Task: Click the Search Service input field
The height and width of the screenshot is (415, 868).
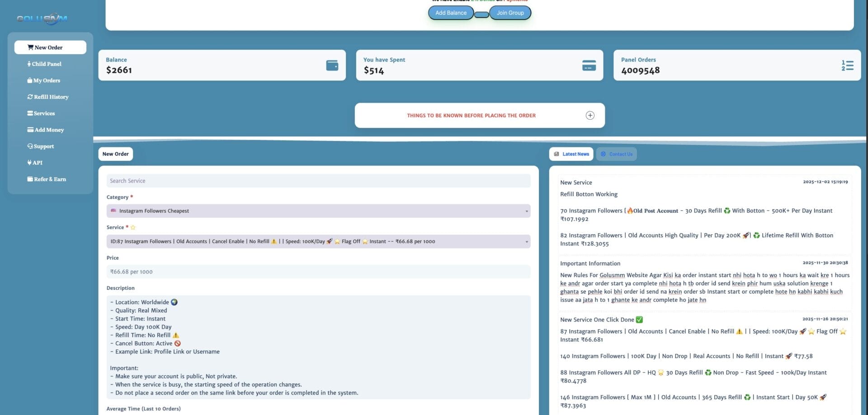Action: pyautogui.click(x=318, y=181)
